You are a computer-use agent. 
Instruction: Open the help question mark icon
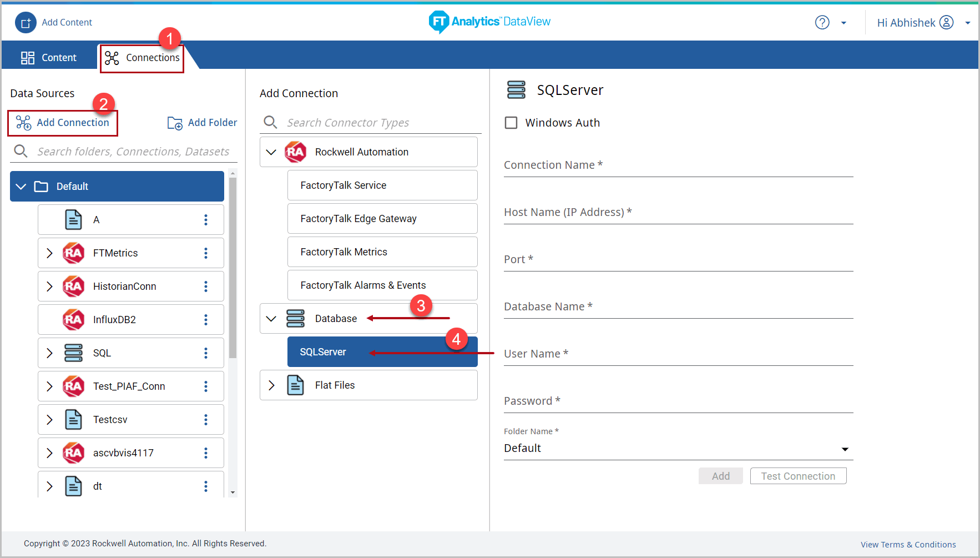click(x=822, y=23)
